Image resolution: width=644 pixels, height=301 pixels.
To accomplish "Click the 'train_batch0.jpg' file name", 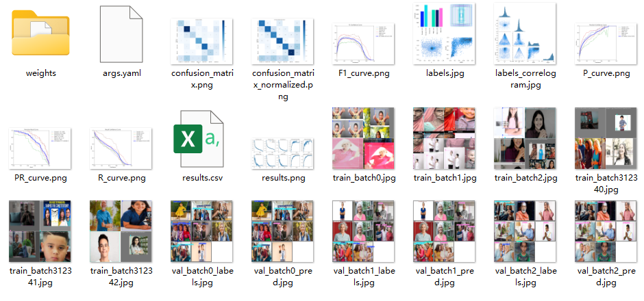I will pyautogui.click(x=363, y=179).
